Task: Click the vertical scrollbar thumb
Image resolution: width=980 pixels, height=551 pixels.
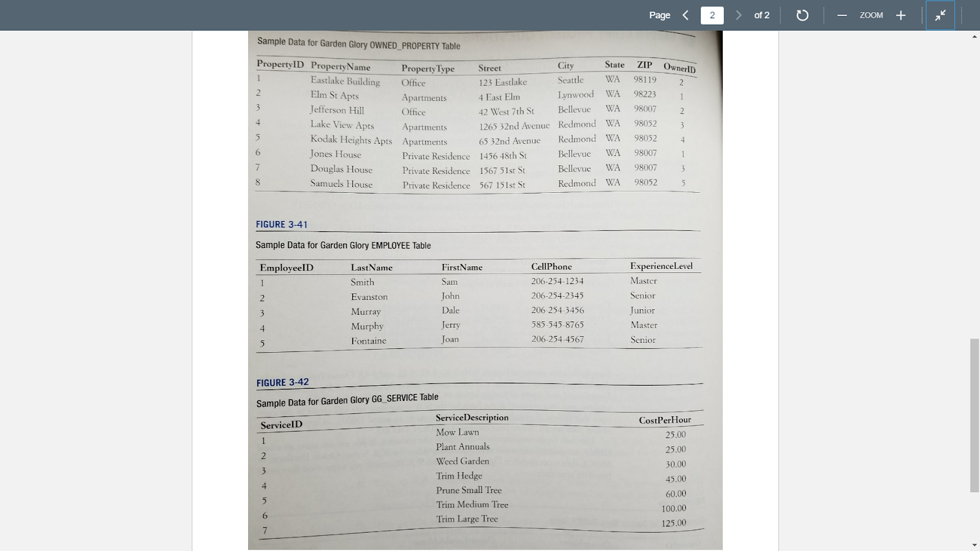Action: pyautogui.click(x=974, y=415)
